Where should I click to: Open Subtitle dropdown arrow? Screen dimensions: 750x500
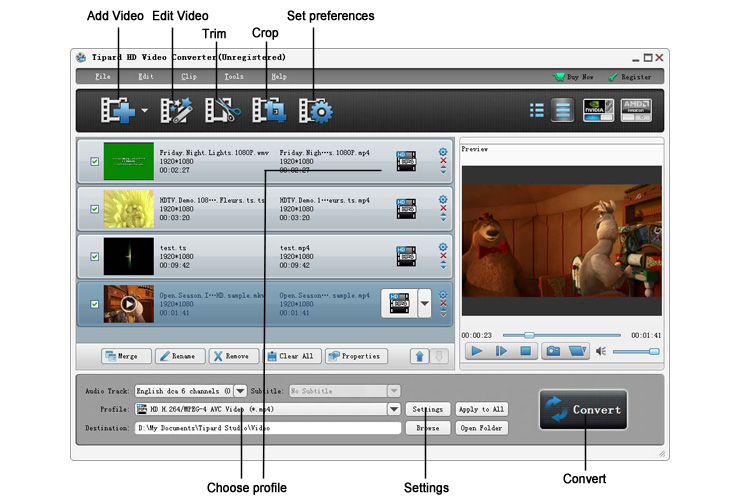click(394, 391)
